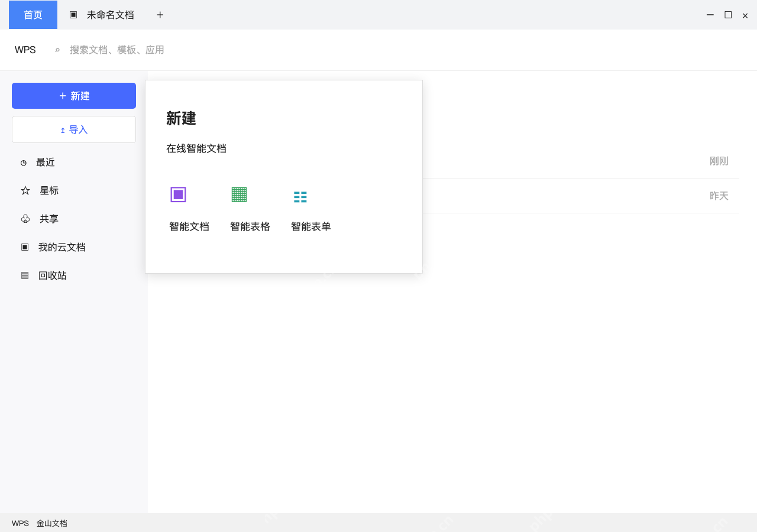Click the document icon on 未命名文档 tab

coord(73,14)
